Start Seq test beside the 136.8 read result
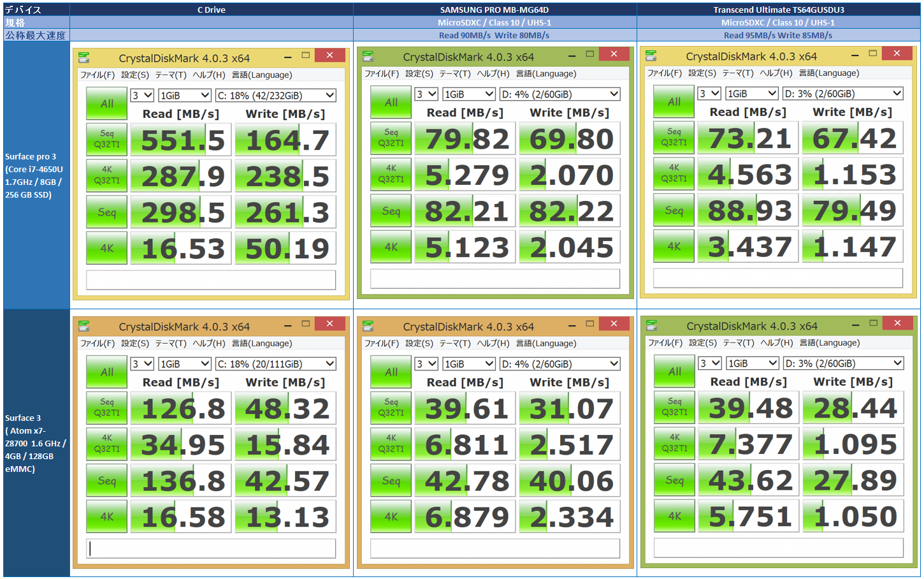 [106, 481]
